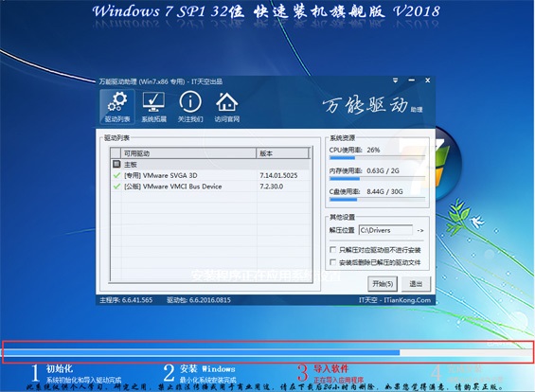
Task: Click the 退出 exit button
Action: point(416,284)
